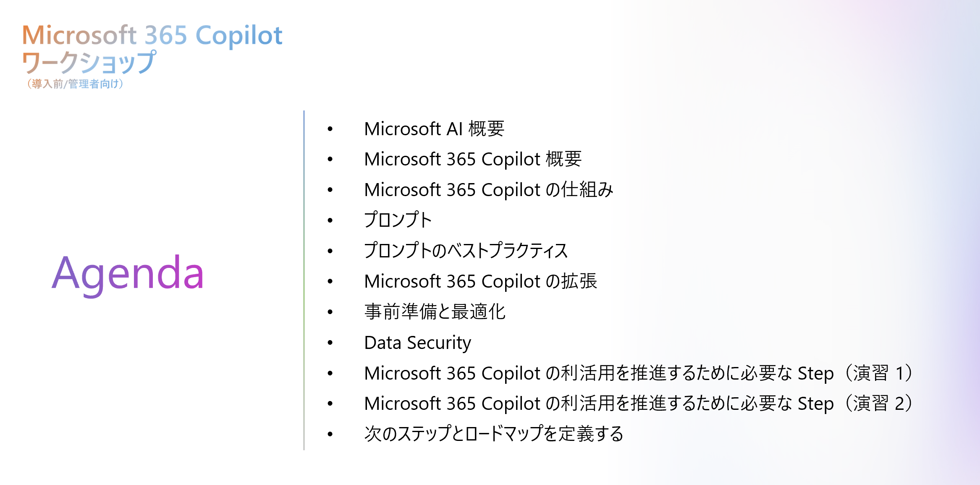Click the Microsoft 365 Copilot 概要 item
Screen dimensions: 980x485
473,160
